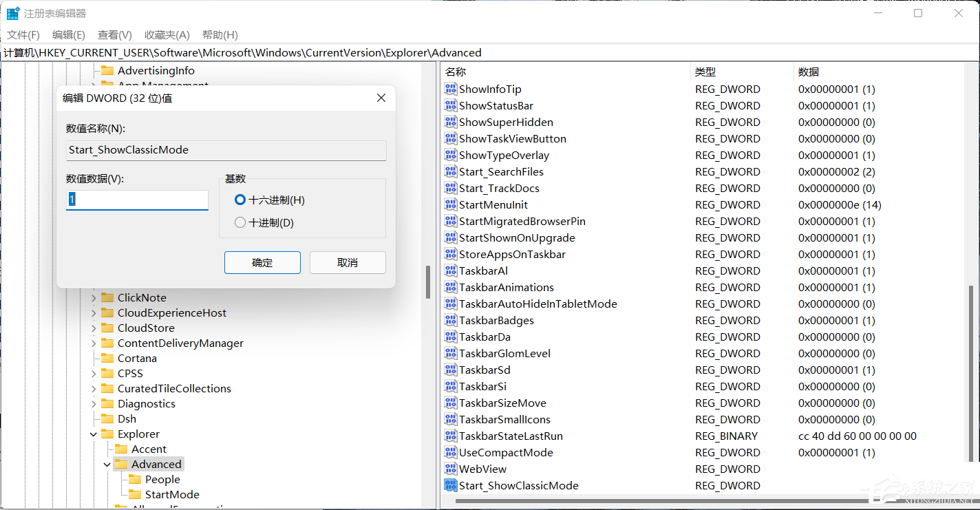Click the 数值名称 field showing Start_ShowClassicMode
The height and width of the screenshot is (510, 980).
tap(226, 150)
